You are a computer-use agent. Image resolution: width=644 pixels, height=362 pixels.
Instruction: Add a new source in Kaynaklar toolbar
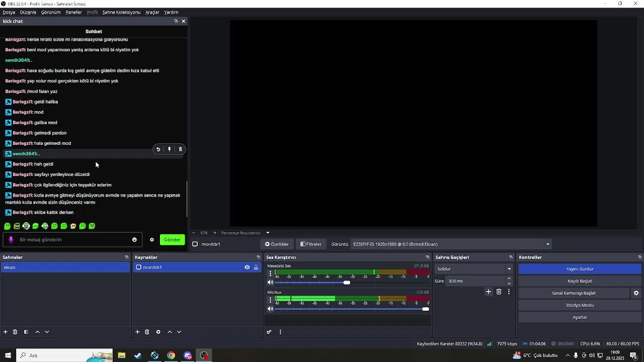[137, 332]
